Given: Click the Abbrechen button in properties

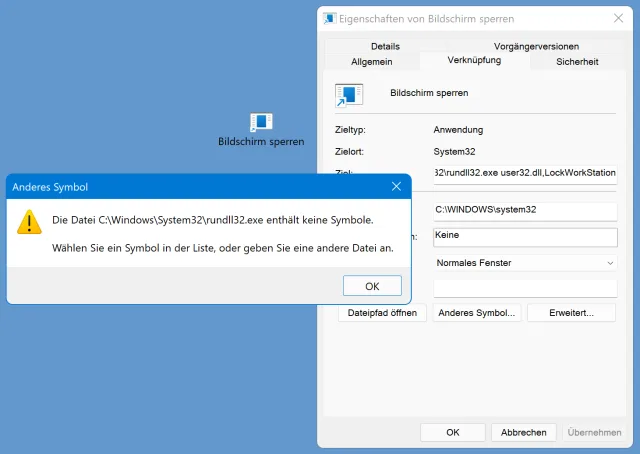Looking at the screenshot, I should (x=524, y=432).
